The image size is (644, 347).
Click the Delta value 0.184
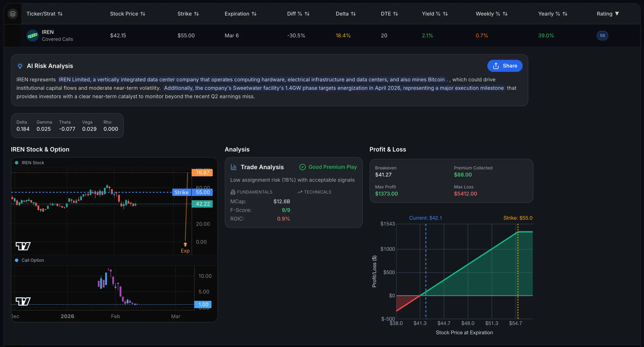[23, 129]
